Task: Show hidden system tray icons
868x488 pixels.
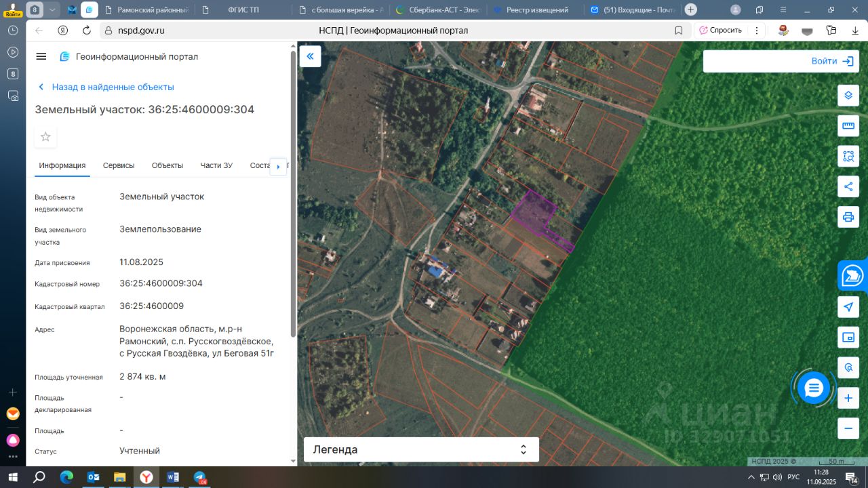Action: (751, 477)
